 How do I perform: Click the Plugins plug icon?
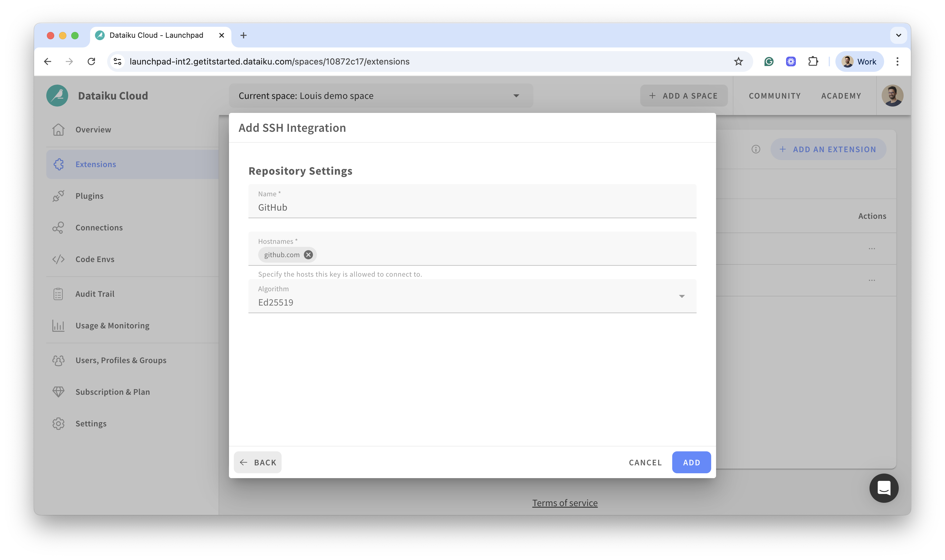[58, 196]
